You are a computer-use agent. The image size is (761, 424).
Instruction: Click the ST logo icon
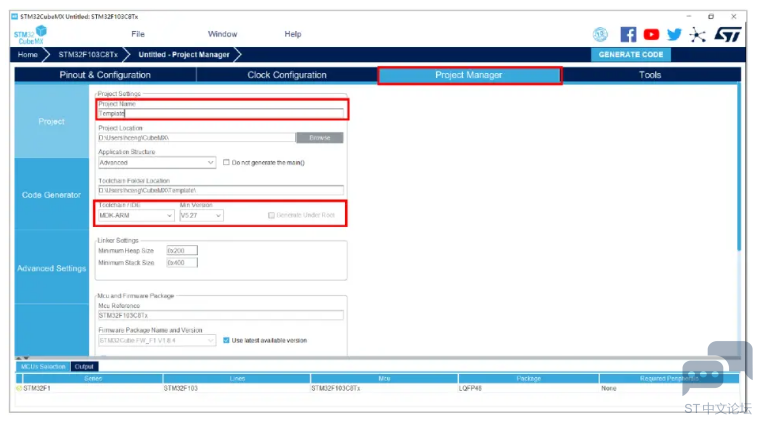[x=727, y=34]
